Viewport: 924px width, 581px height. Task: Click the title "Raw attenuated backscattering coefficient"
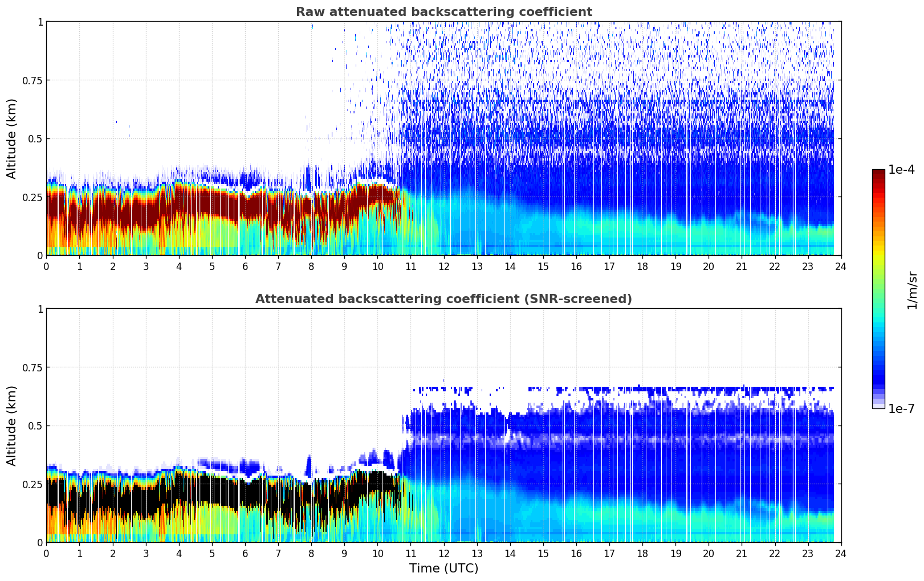tap(443, 12)
